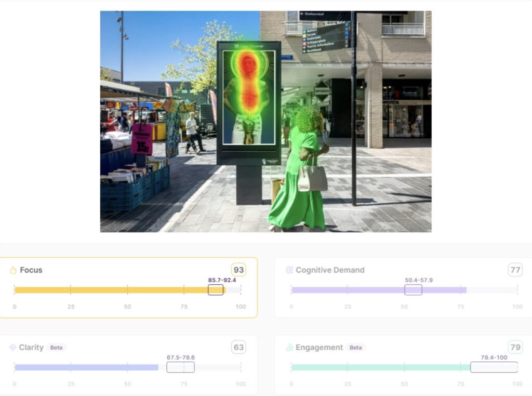Click the Clarity score badge 63
Viewport: 532px width, 396px height.
[238, 347]
